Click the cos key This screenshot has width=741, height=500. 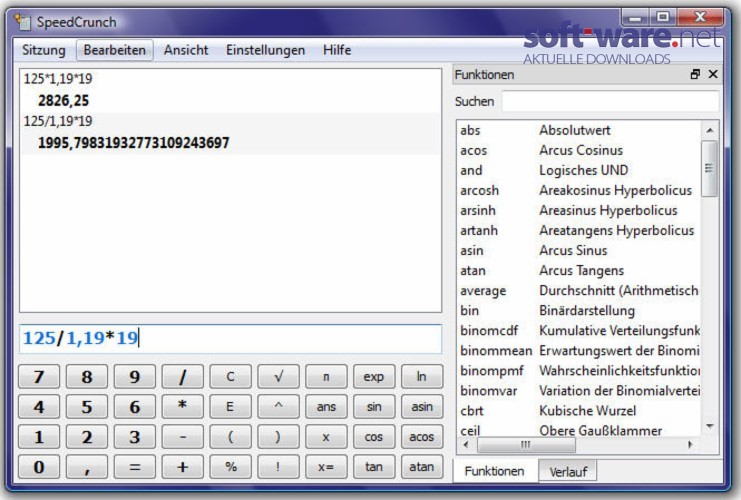coord(374,437)
